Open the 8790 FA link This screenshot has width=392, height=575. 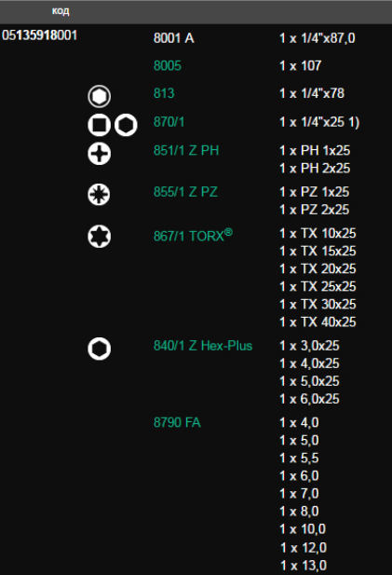coord(177,422)
